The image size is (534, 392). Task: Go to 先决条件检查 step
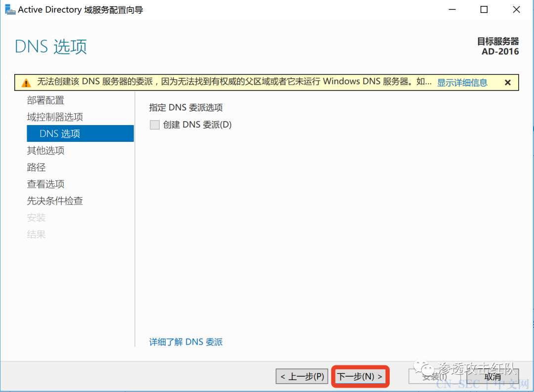pos(55,201)
